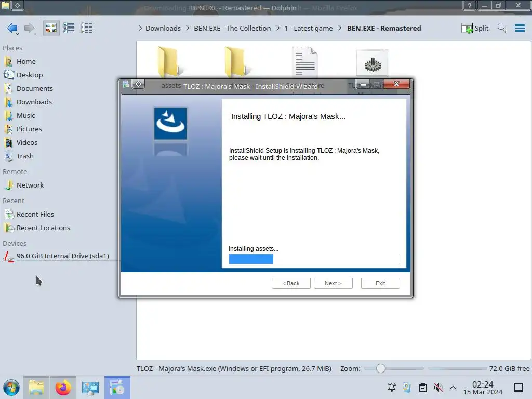Toggle muted volume tray icon
532x399 pixels.
point(438,388)
